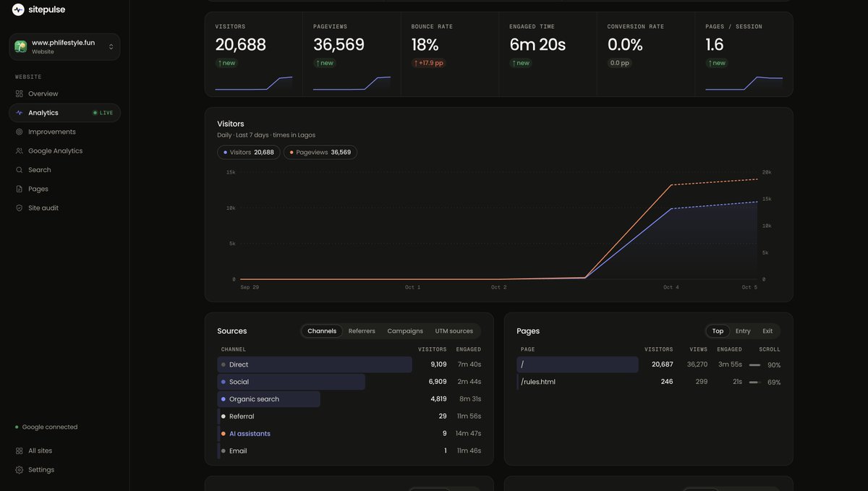Toggle the Visitors 20,688 chart series
This screenshot has width=868, height=491.
tap(249, 153)
